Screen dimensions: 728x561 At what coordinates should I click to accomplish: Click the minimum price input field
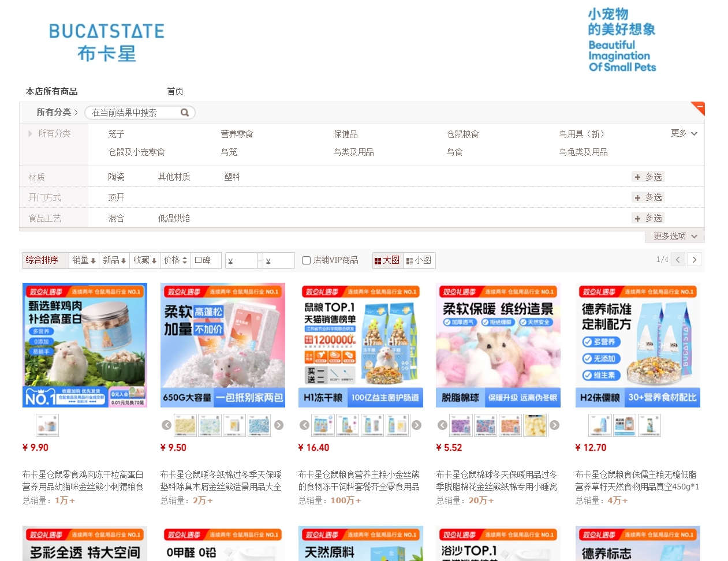(x=241, y=261)
